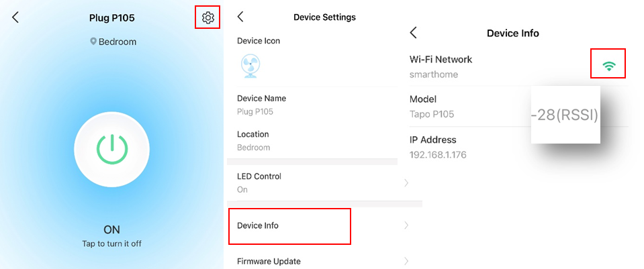The image size is (644, 269).
Task: Expand the Device Info chevron
Action: coord(406,225)
